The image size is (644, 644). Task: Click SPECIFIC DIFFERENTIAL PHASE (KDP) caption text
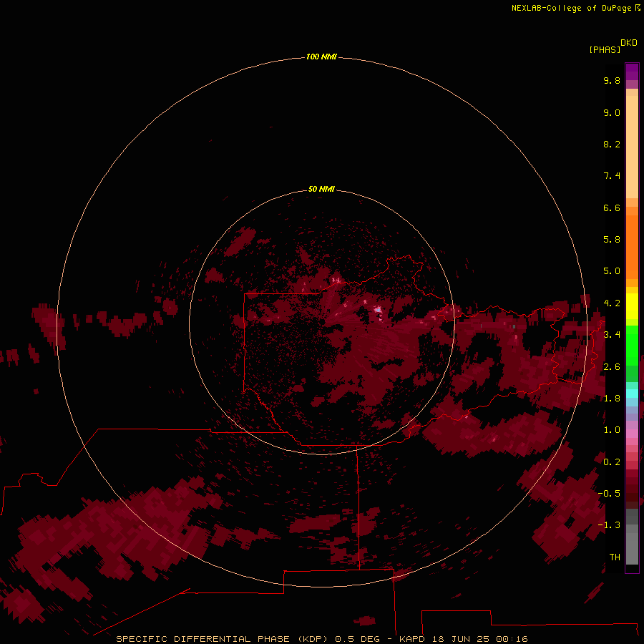pos(223,639)
